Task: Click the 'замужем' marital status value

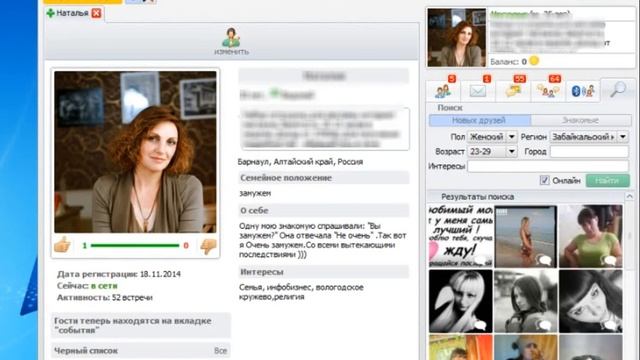Action: (255, 193)
